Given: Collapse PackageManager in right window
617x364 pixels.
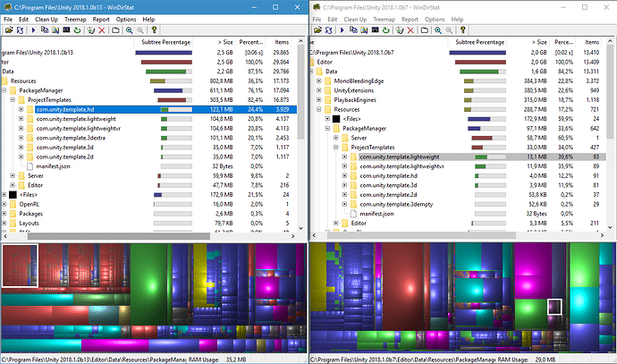Looking at the screenshot, I should click(x=327, y=128).
